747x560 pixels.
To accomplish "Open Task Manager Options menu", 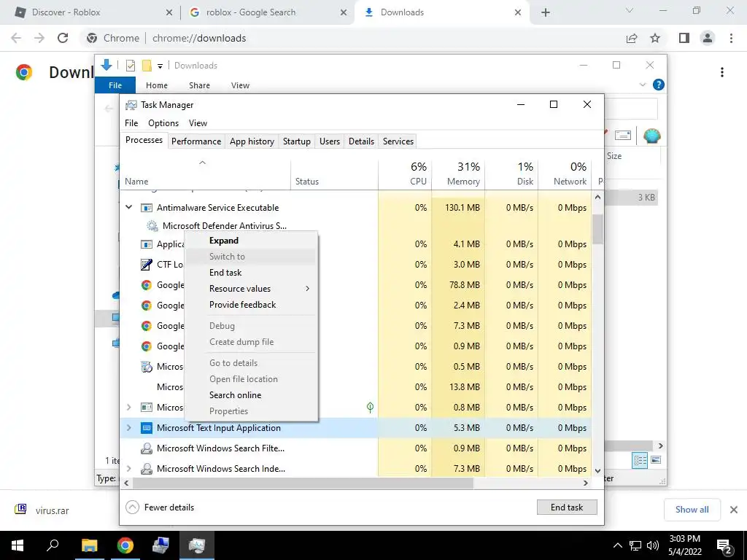I will [163, 122].
